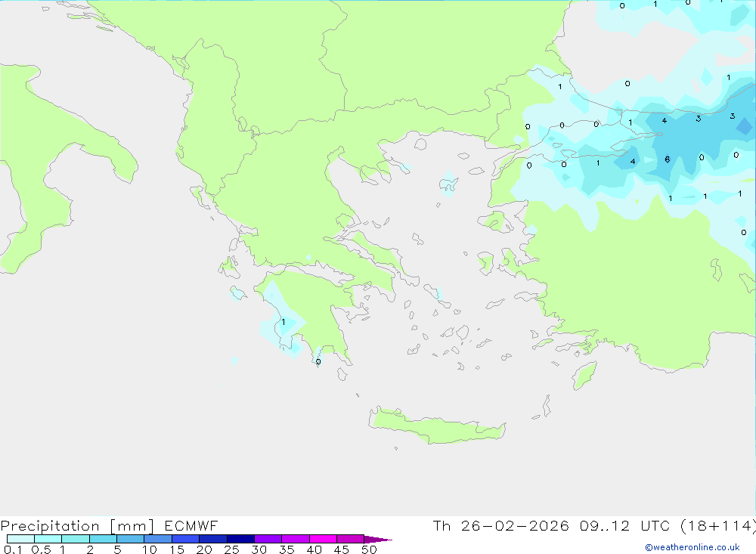The height and width of the screenshot is (554, 756).
Task: Click the island of Crete on the map
Action: pos(438,427)
